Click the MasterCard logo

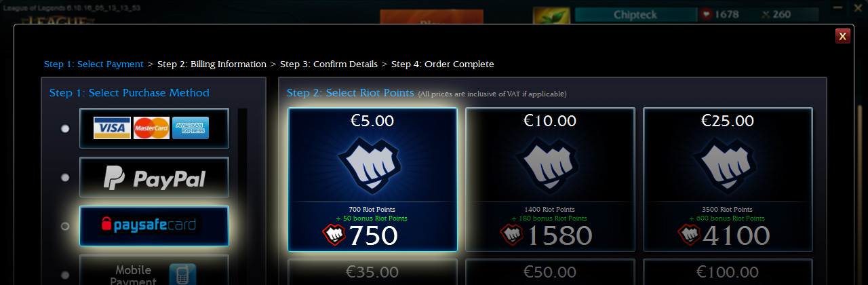(151, 128)
